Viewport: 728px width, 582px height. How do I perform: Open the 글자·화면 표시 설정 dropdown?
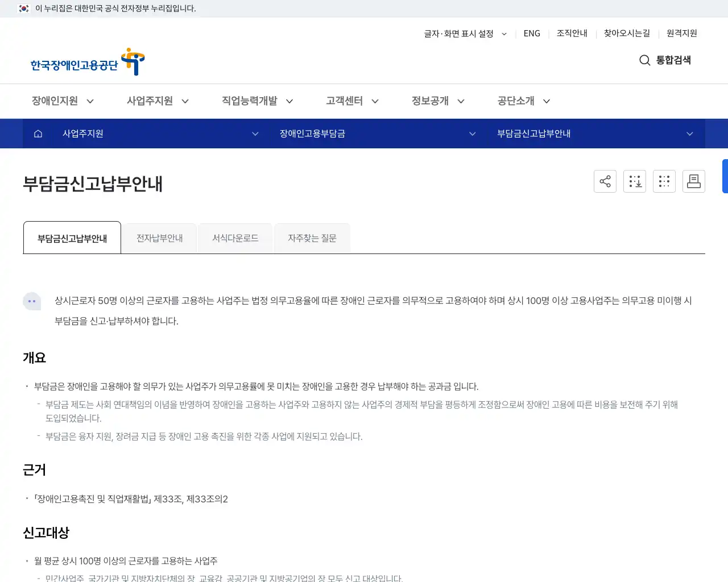(465, 34)
